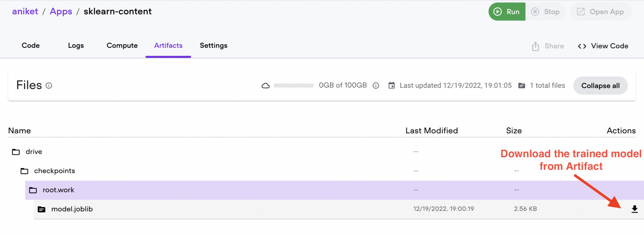Click the calendar icon before Last updated
644x235 pixels.
coord(391,86)
